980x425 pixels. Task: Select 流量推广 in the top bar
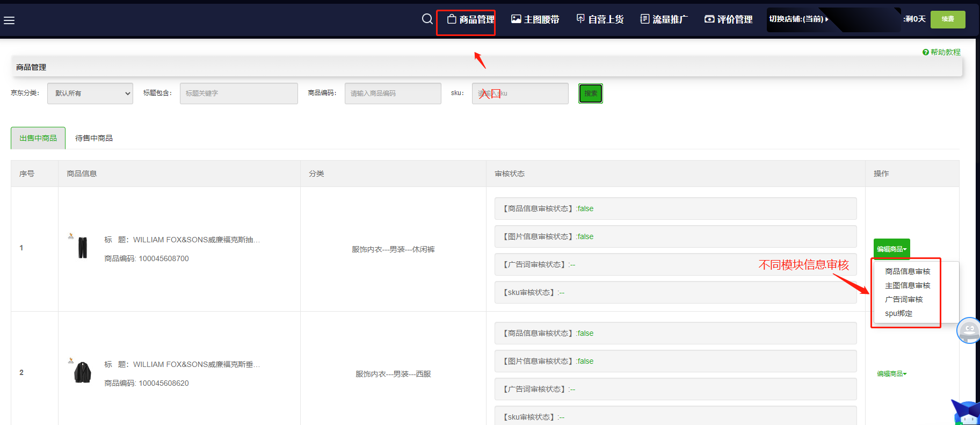664,20
